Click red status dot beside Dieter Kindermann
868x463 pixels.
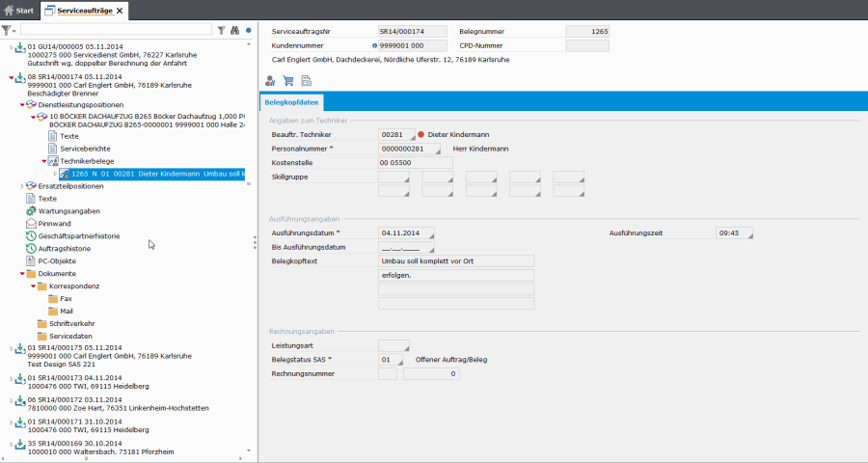421,134
